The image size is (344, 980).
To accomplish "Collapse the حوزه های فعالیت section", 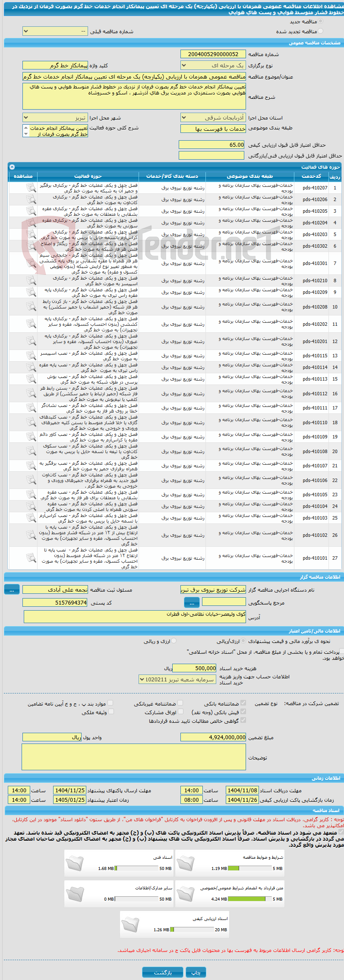I will pos(12,167).
